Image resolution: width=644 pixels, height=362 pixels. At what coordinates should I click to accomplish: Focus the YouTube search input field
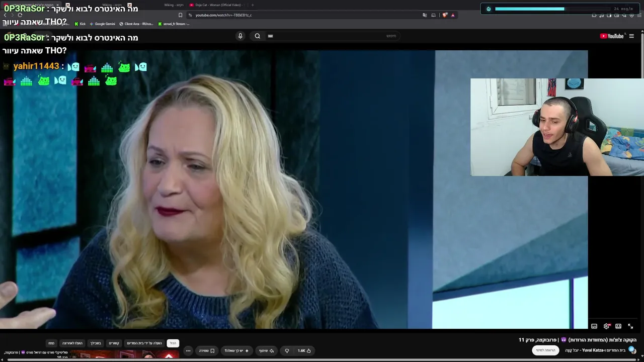pos(332,36)
